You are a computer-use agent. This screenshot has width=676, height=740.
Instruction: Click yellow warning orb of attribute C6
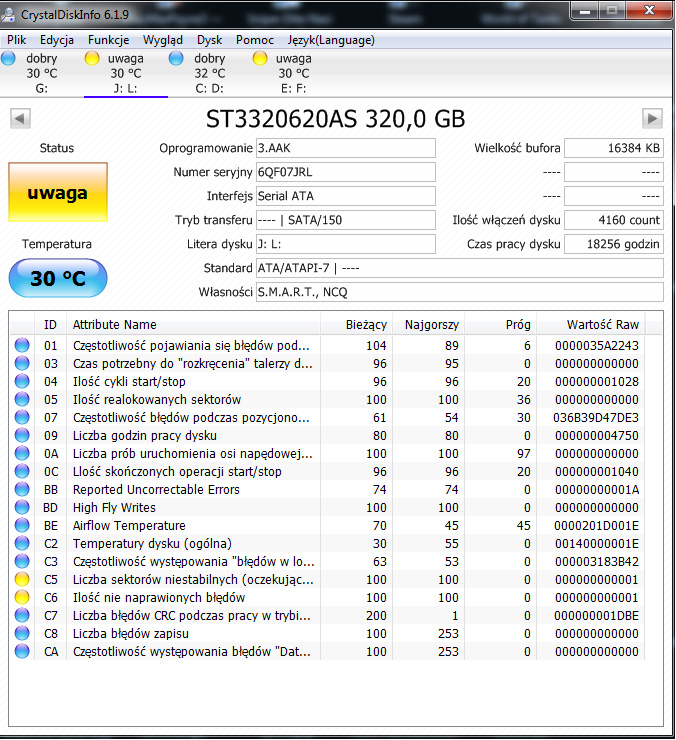22,597
